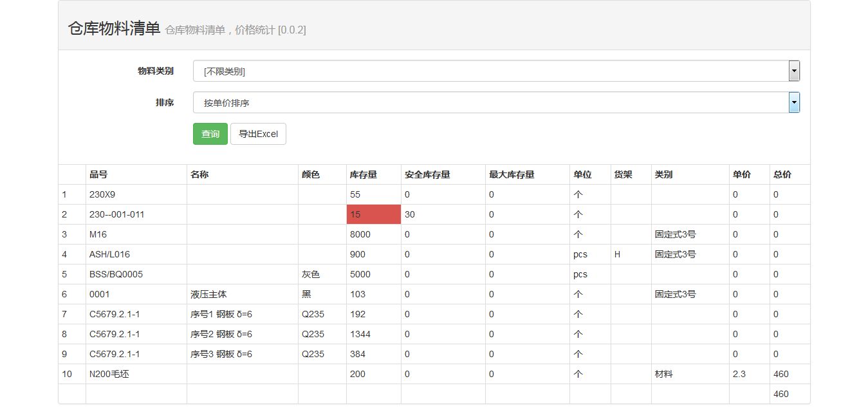Image resolution: width=868 pixels, height=417 pixels.
Task: Click the N200毛坯 part number cell
Action: click(x=109, y=374)
